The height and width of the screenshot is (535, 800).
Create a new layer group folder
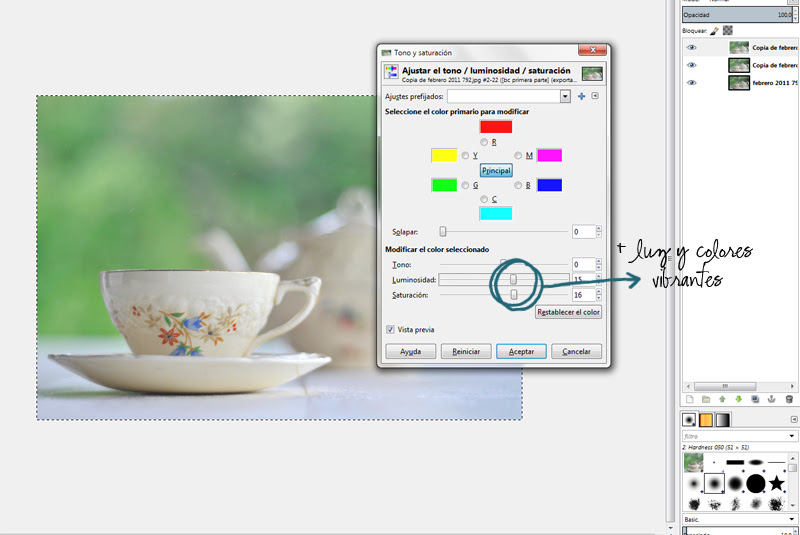click(x=706, y=399)
